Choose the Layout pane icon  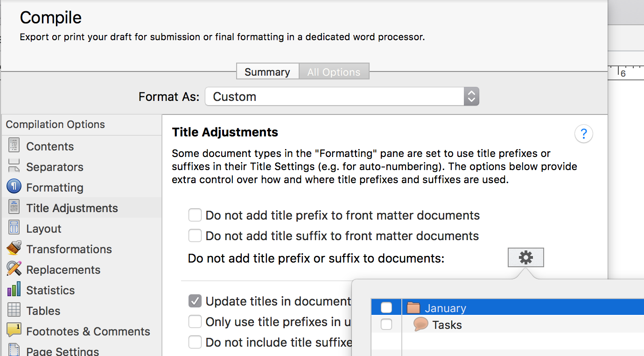click(x=14, y=228)
